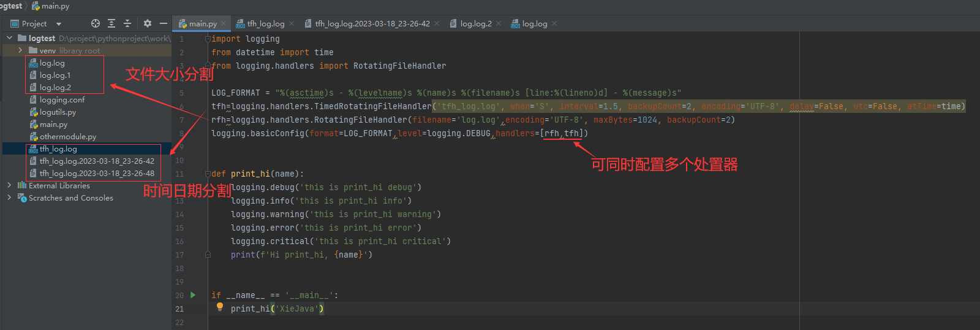
Task: Open Project panel settings gear
Action: [x=148, y=23]
